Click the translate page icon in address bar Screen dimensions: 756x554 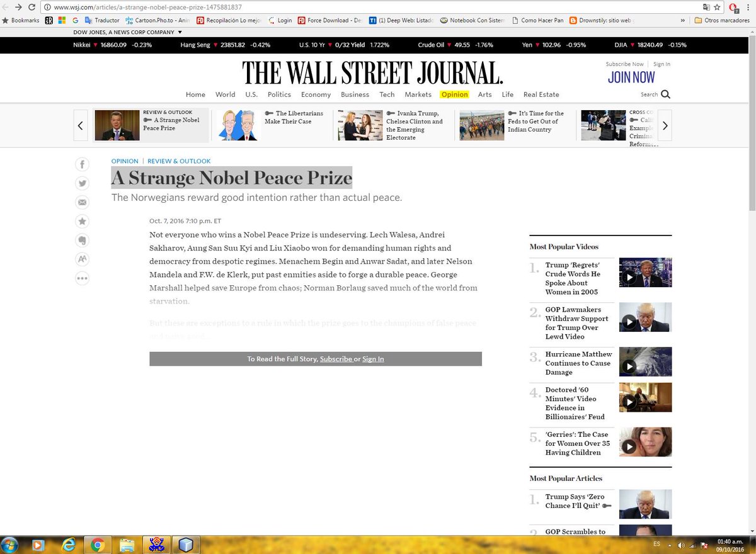[706, 7]
